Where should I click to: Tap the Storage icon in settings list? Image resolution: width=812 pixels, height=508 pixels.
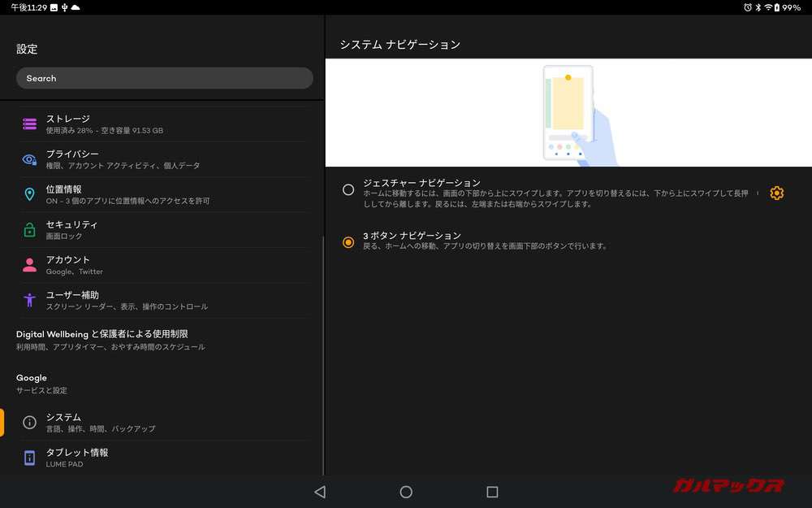point(30,124)
